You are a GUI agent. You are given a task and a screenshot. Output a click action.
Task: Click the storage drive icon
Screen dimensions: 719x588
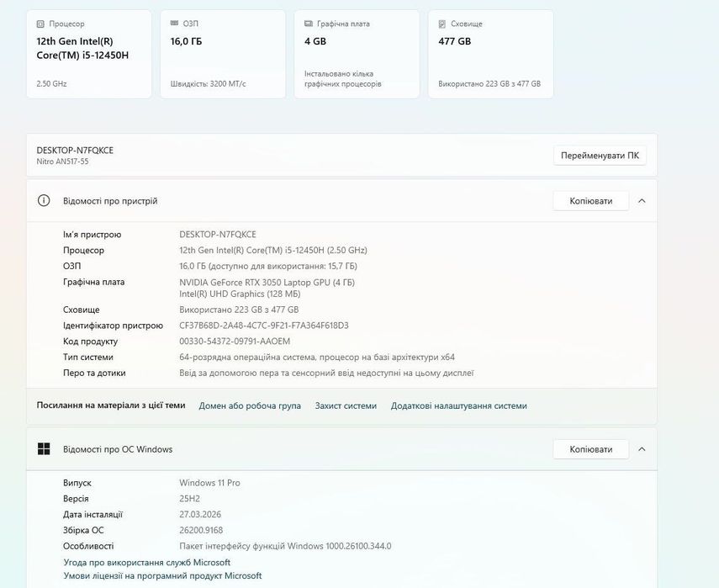tap(442, 24)
